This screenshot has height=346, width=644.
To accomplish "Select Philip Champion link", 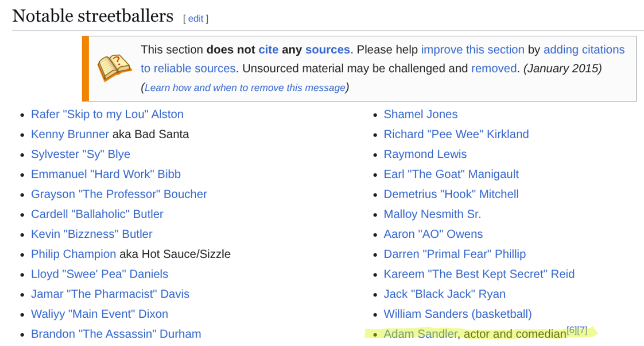I will pos(73,254).
